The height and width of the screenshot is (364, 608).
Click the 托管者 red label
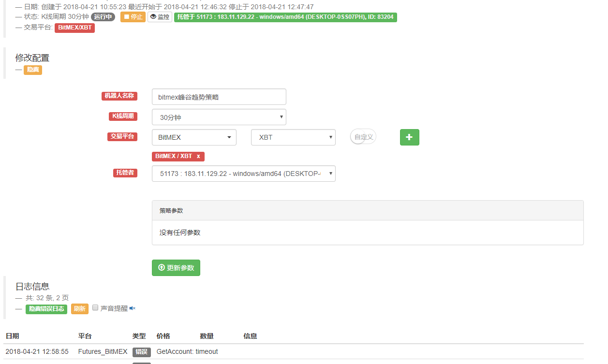coord(125,173)
